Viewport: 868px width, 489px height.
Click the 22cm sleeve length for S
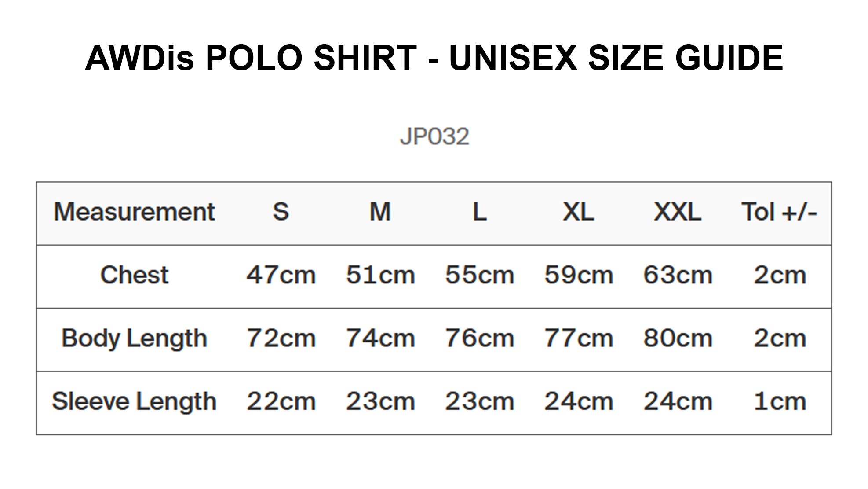(x=281, y=401)
